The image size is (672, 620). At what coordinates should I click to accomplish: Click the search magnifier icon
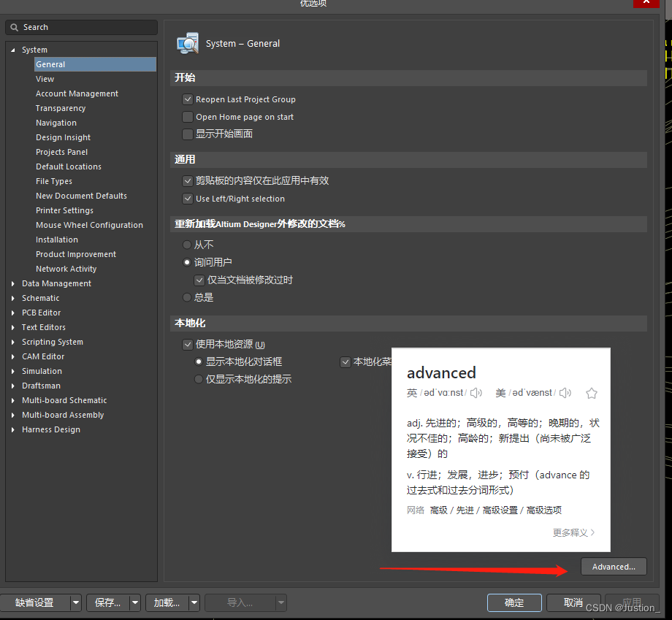pyautogui.click(x=14, y=28)
